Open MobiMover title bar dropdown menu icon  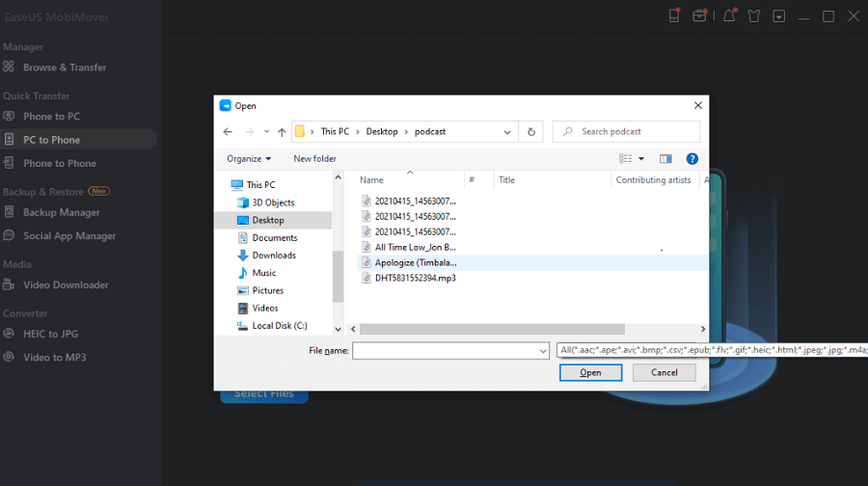click(x=779, y=16)
